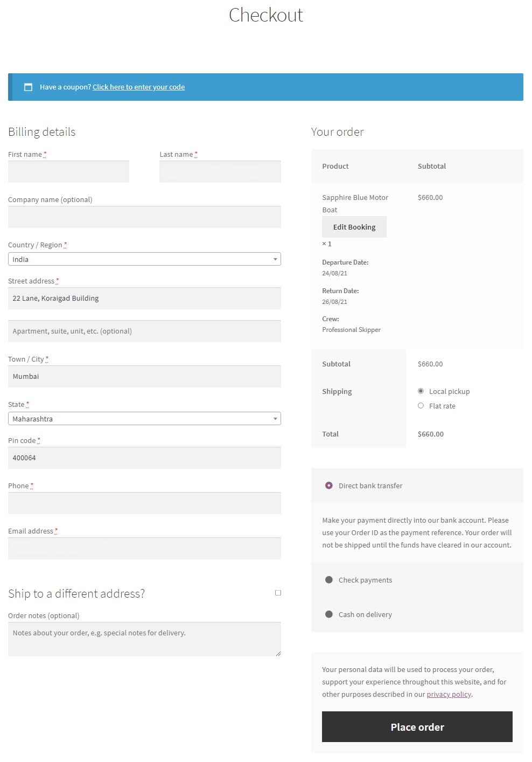Click the First name input field
This screenshot has width=532, height=762.
coord(68,172)
